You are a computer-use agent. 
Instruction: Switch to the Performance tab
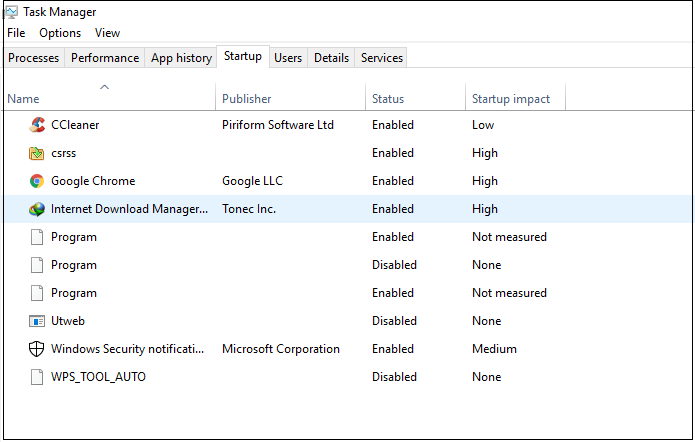105,58
